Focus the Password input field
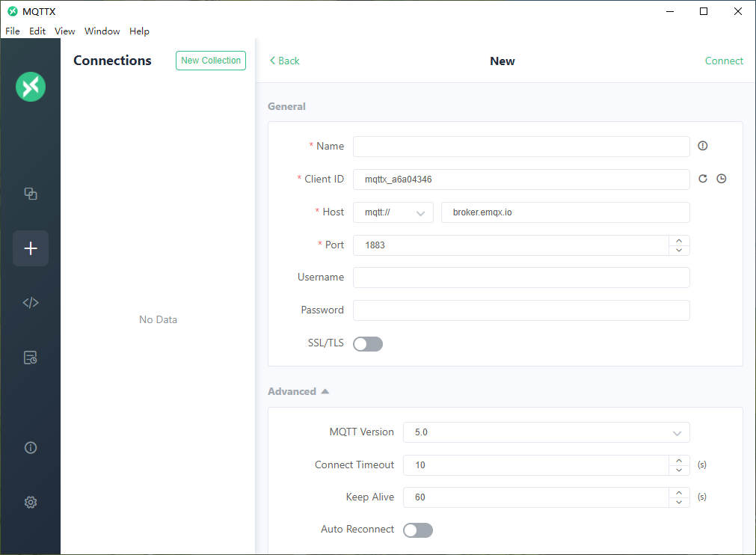 521,310
